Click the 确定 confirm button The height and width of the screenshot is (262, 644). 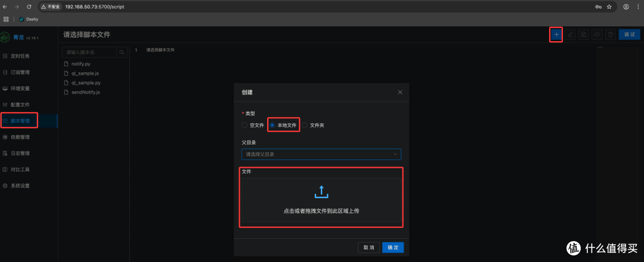[x=393, y=248]
